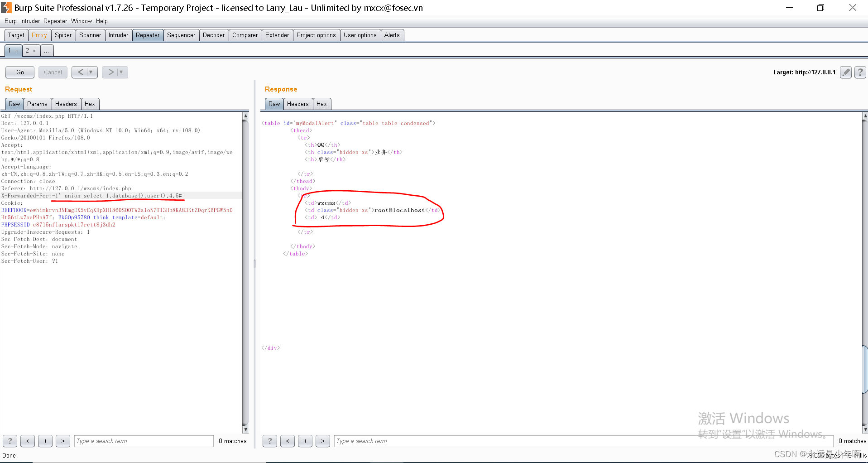Open the history forward dropdown arrow
868x463 pixels.
121,72
